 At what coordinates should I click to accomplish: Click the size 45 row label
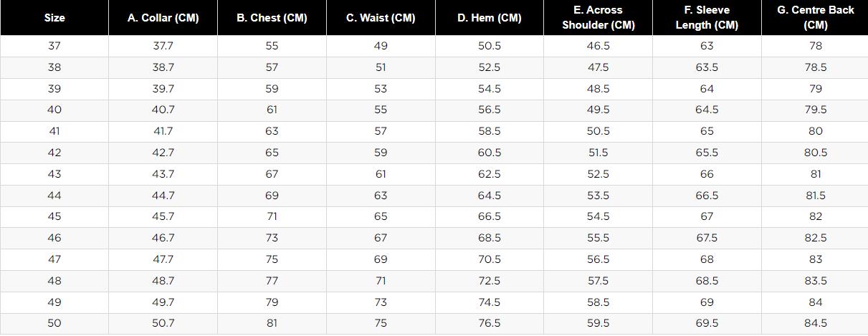pos(54,216)
